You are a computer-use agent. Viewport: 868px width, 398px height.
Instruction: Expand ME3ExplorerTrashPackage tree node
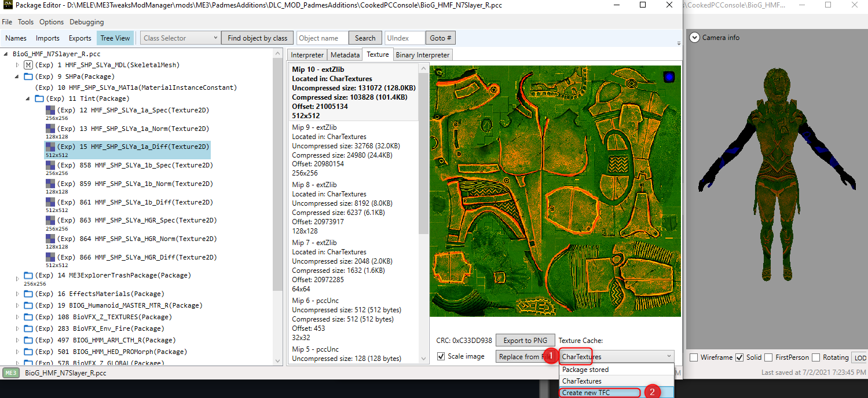(x=17, y=279)
